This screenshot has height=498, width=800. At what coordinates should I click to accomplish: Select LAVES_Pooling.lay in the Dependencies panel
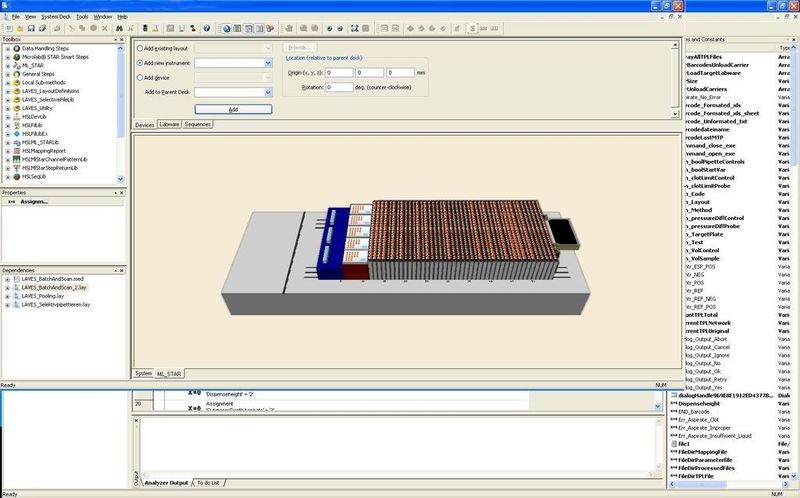point(43,296)
